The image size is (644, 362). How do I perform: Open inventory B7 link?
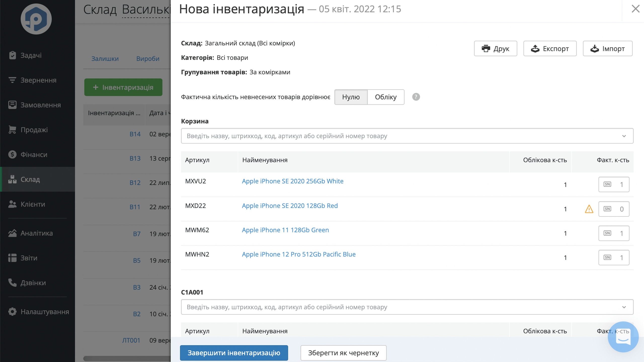pyautogui.click(x=137, y=234)
